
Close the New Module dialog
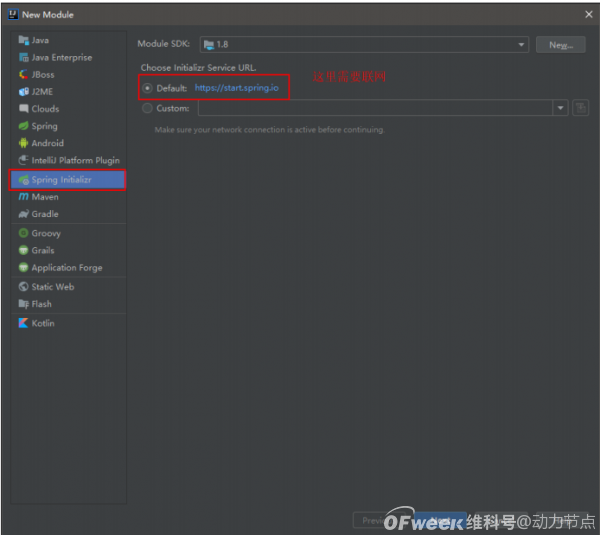[589, 15]
